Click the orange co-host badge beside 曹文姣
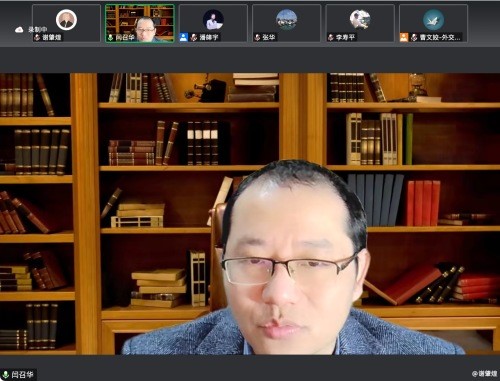500x381 pixels. coord(404,37)
